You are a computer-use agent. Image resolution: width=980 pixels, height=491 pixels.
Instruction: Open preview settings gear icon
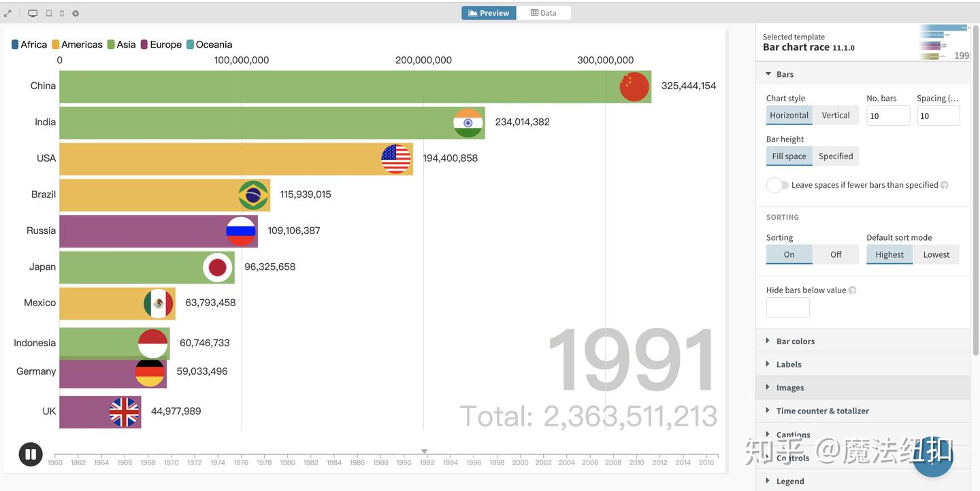point(76,14)
